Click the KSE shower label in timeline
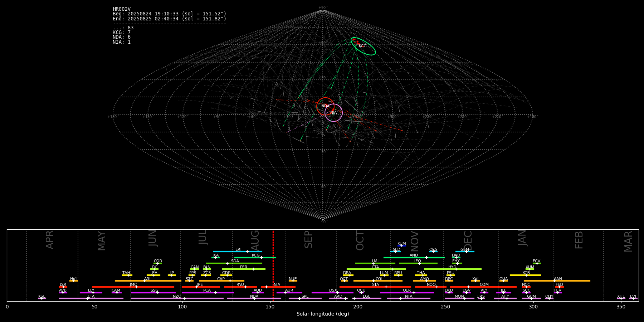Viewport: 644px width, 322px height. 42,297
